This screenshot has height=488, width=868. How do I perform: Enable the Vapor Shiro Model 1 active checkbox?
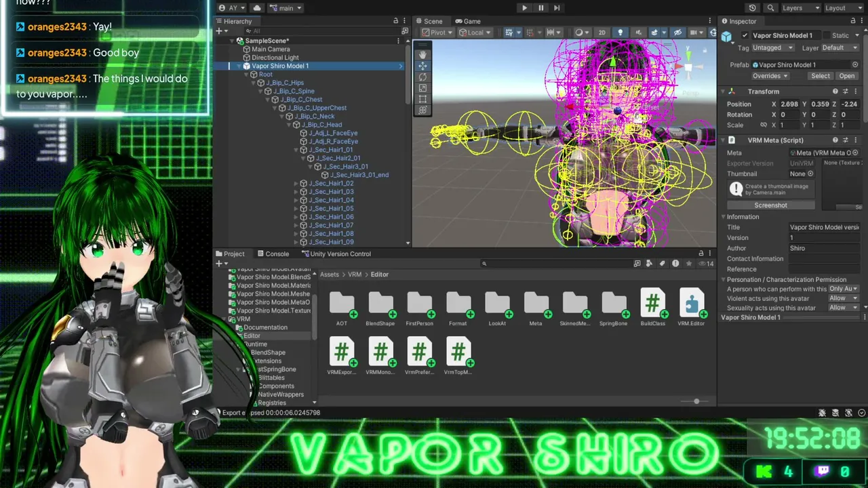pos(745,35)
